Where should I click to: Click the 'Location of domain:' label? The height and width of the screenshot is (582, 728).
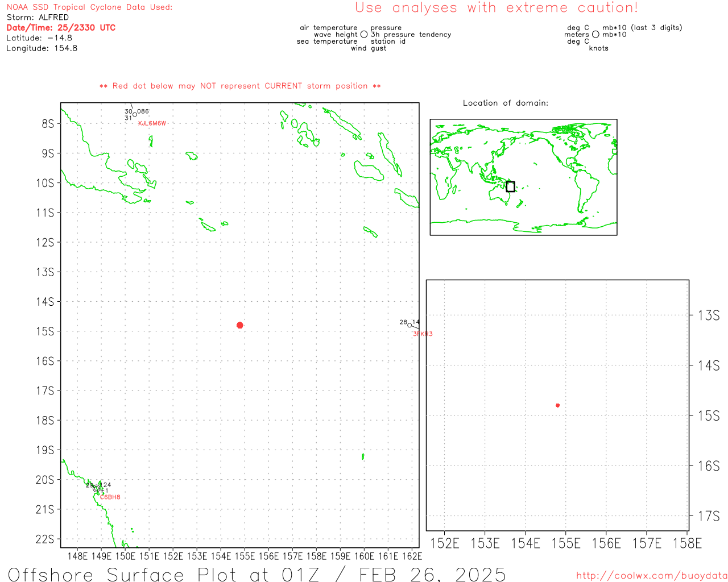tap(506, 103)
